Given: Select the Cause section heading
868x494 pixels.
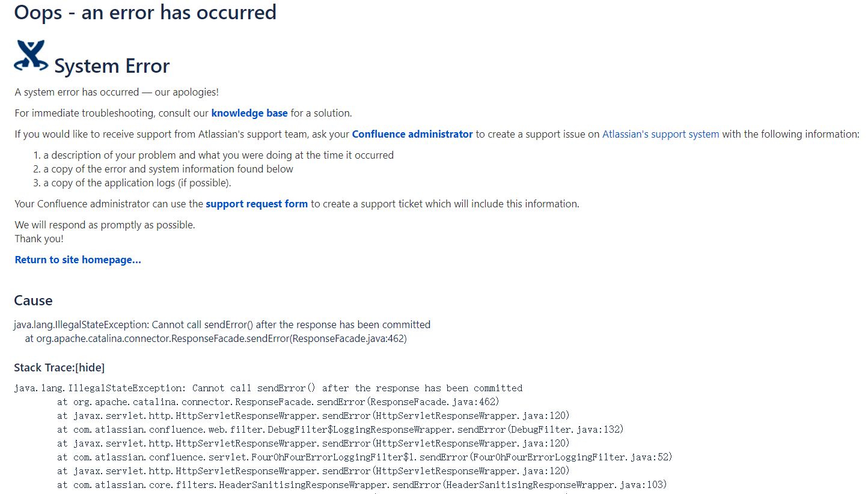Looking at the screenshot, I should (x=33, y=300).
